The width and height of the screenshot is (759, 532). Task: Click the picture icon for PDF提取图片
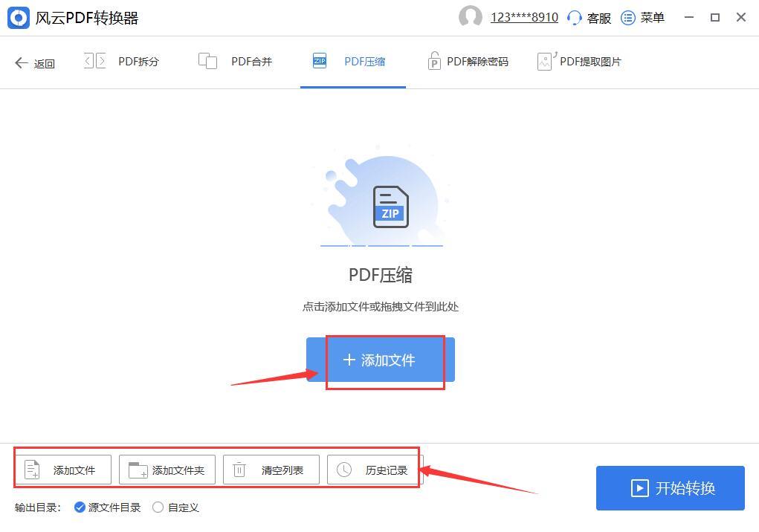point(546,61)
